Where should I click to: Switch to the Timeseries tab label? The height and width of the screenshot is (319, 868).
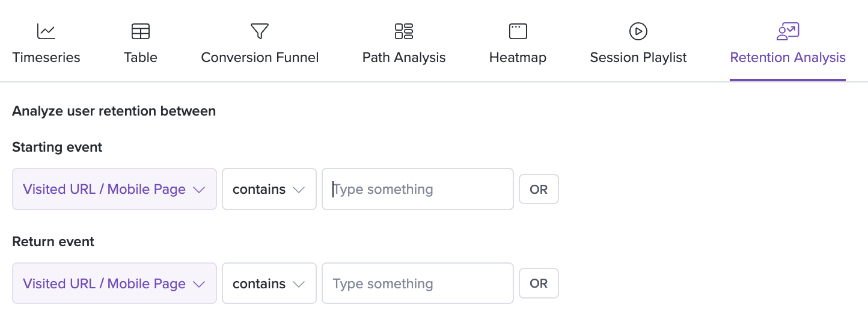coord(46,58)
